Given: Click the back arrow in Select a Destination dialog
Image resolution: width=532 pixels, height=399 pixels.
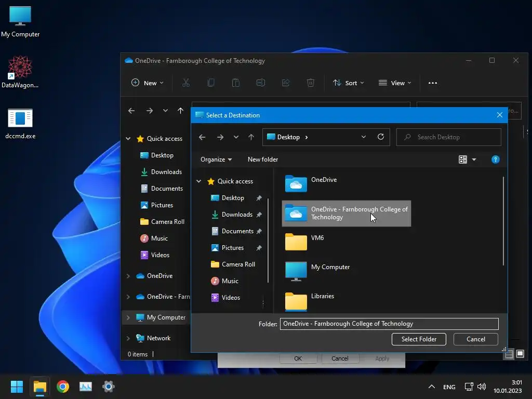Looking at the screenshot, I should tap(202, 137).
